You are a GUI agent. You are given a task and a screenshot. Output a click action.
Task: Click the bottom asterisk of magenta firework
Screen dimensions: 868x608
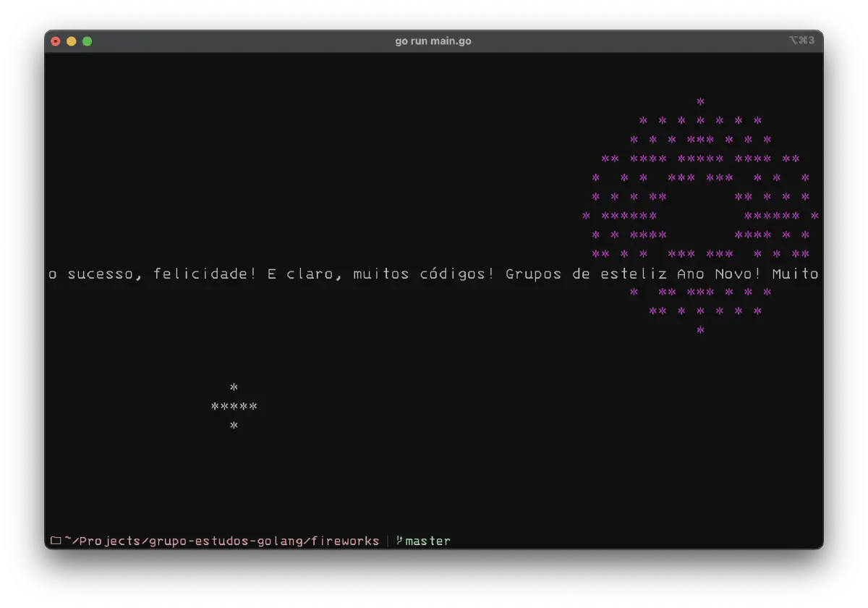coord(700,331)
